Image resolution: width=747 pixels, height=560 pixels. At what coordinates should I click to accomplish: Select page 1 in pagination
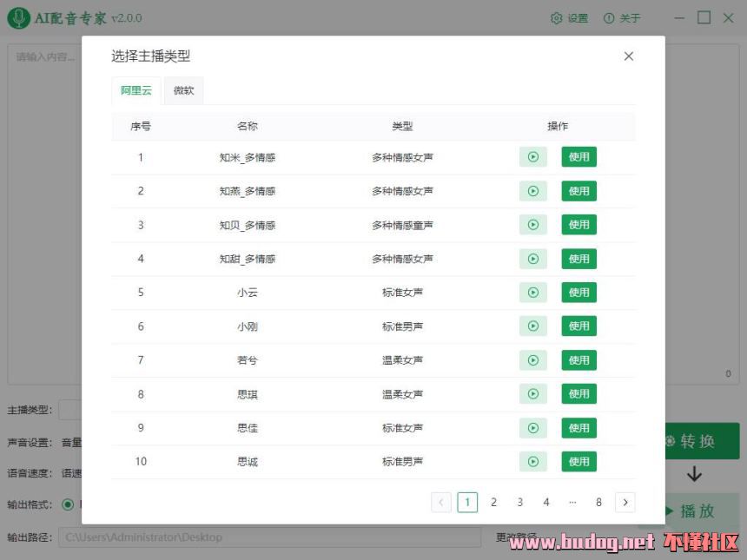click(x=467, y=503)
